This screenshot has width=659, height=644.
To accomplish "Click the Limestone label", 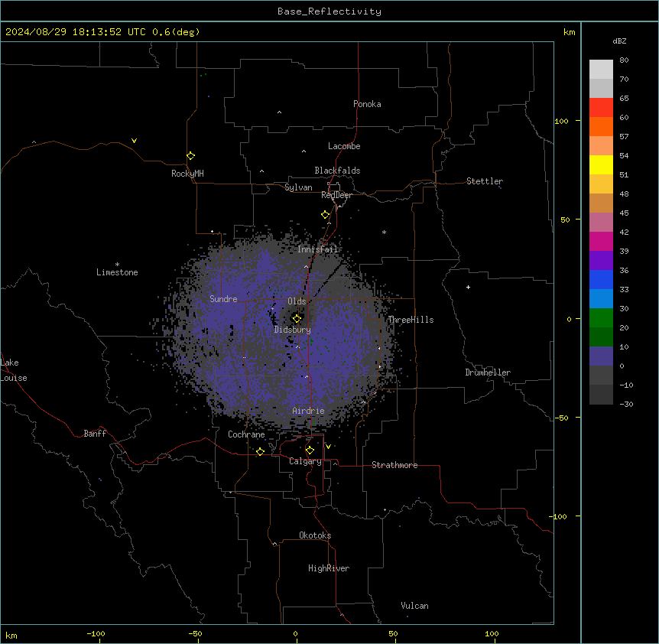I will [x=117, y=272].
